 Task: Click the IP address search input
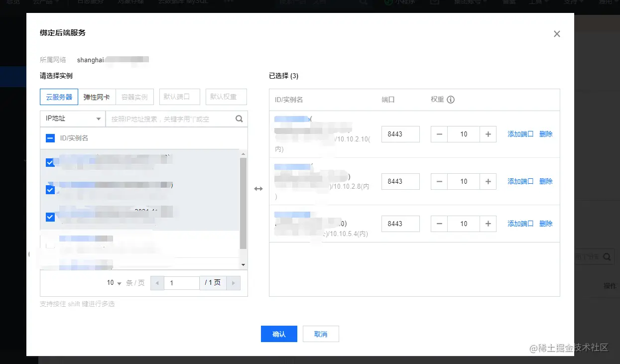(169, 119)
